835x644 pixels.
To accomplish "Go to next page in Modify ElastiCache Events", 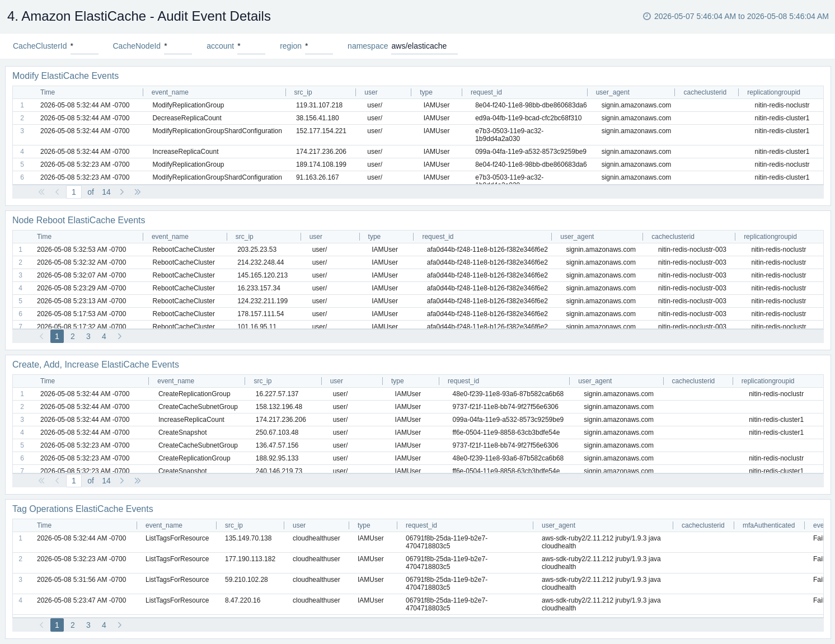I will (x=122, y=192).
